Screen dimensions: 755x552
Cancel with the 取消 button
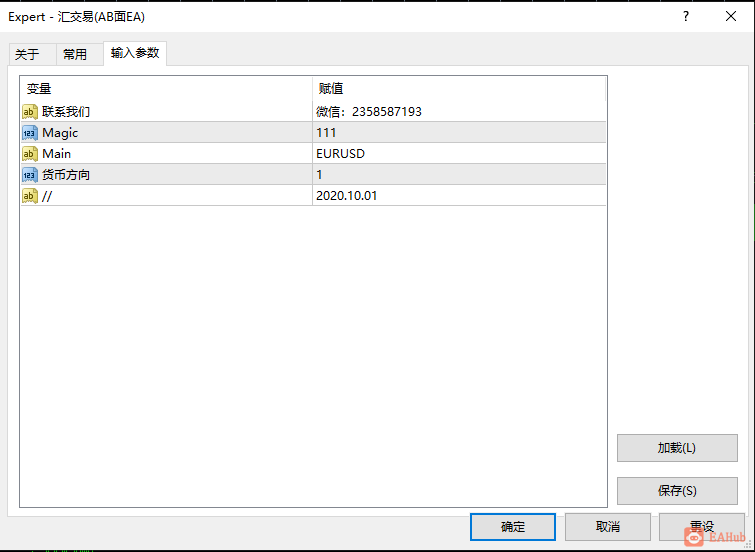coord(608,526)
